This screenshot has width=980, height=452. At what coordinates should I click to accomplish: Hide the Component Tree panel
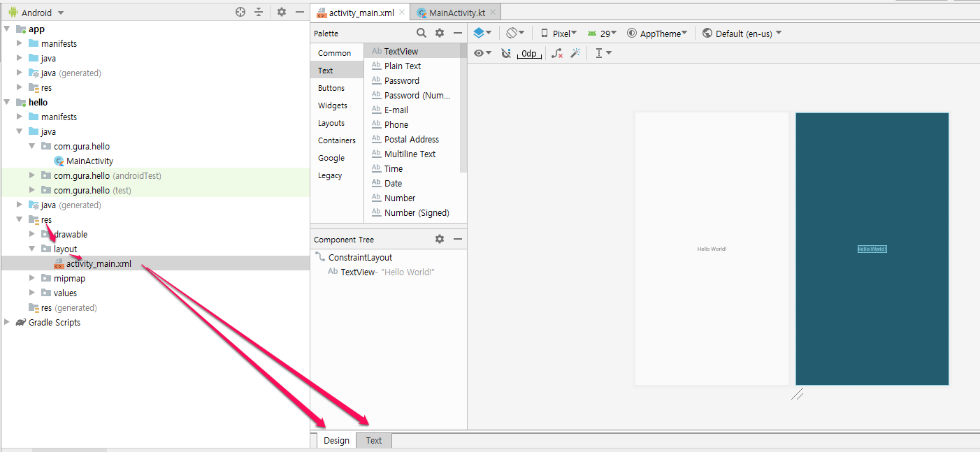click(458, 239)
